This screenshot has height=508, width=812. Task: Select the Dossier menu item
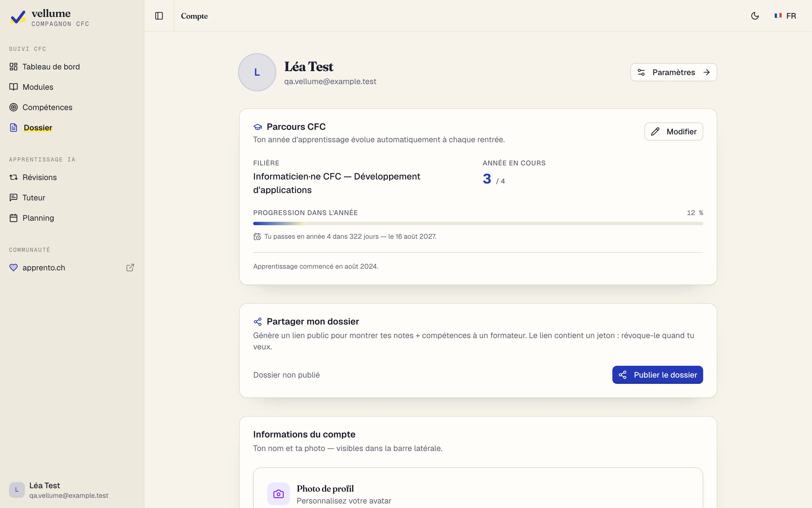click(x=72, y=128)
